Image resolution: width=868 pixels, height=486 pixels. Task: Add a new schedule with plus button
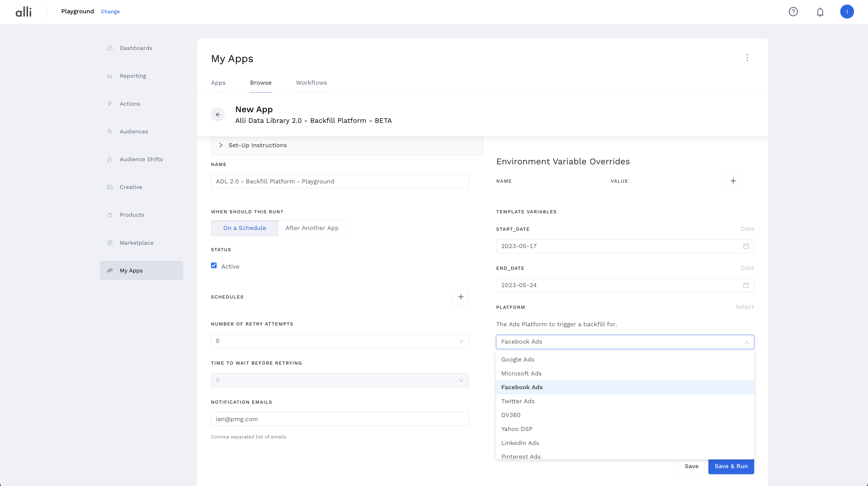coord(461,297)
